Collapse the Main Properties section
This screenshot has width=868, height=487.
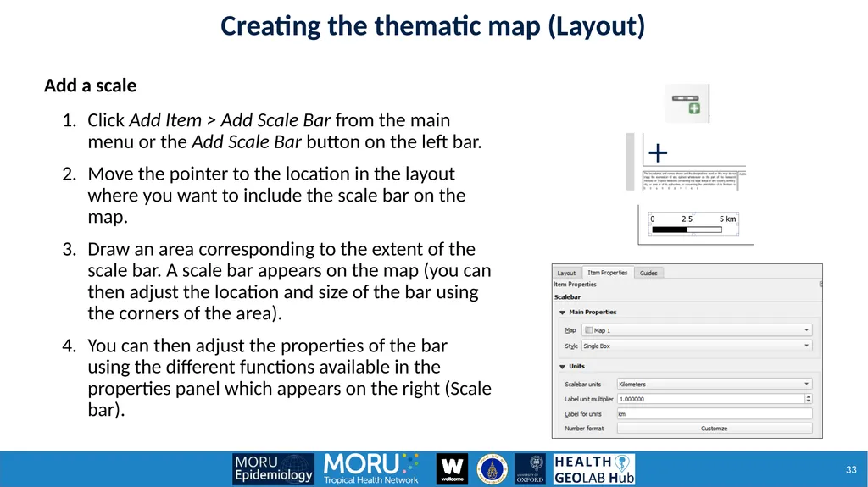[563, 313]
